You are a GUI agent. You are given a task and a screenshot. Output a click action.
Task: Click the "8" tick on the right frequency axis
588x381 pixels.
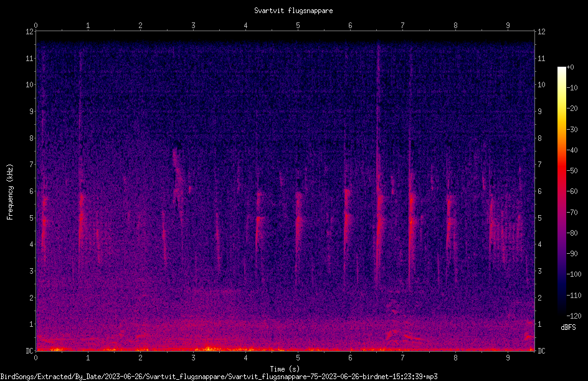click(539, 138)
